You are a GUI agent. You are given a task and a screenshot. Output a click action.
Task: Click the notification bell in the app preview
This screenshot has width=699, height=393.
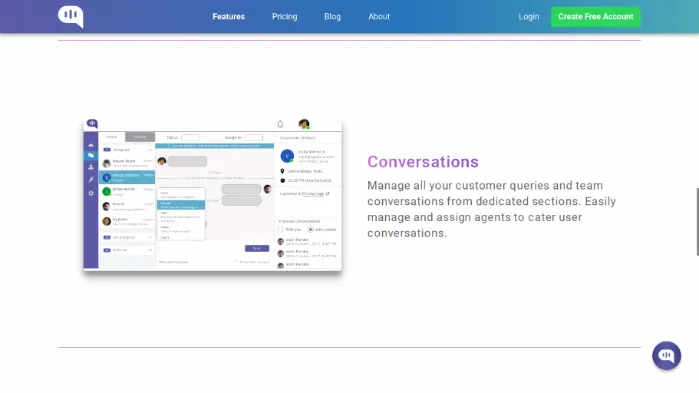(280, 124)
